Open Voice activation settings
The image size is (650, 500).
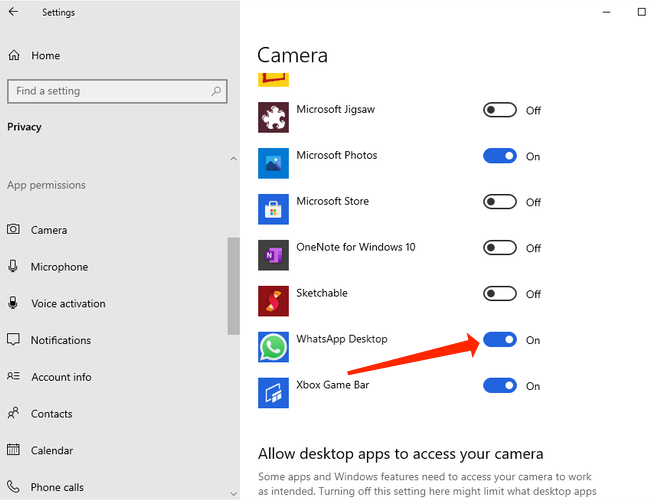(68, 303)
